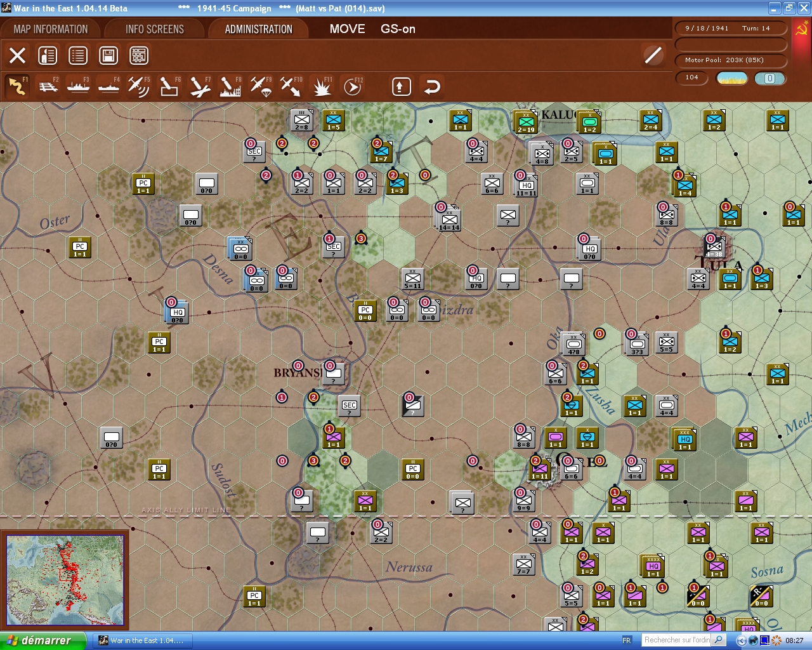Viewport: 812px width, 650px height.
Task: Select the F9 air transport mode icon
Action: (x=261, y=86)
